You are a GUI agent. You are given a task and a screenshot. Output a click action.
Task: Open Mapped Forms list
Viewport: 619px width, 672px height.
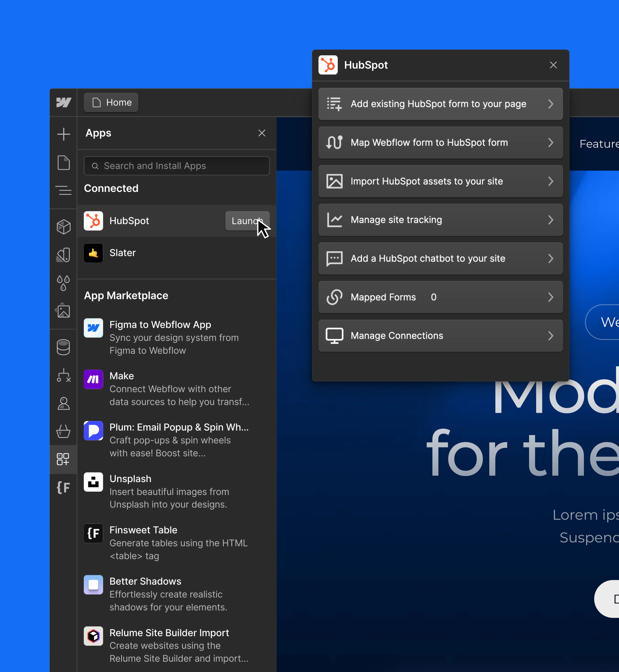(441, 297)
